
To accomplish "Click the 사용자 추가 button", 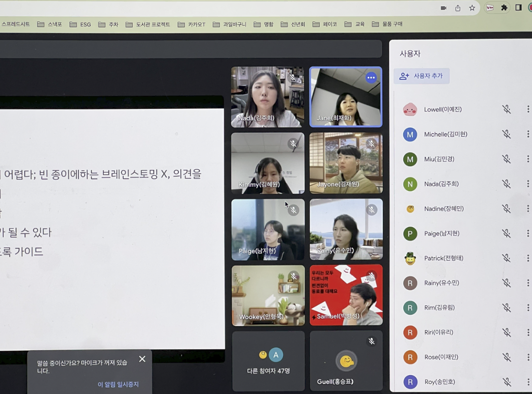I will (x=422, y=76).
